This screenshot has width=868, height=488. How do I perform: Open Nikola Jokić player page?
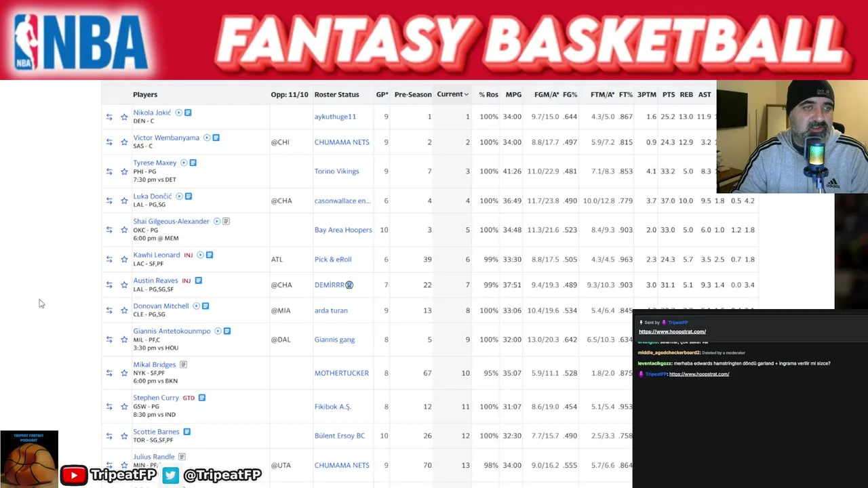[152, 113]
